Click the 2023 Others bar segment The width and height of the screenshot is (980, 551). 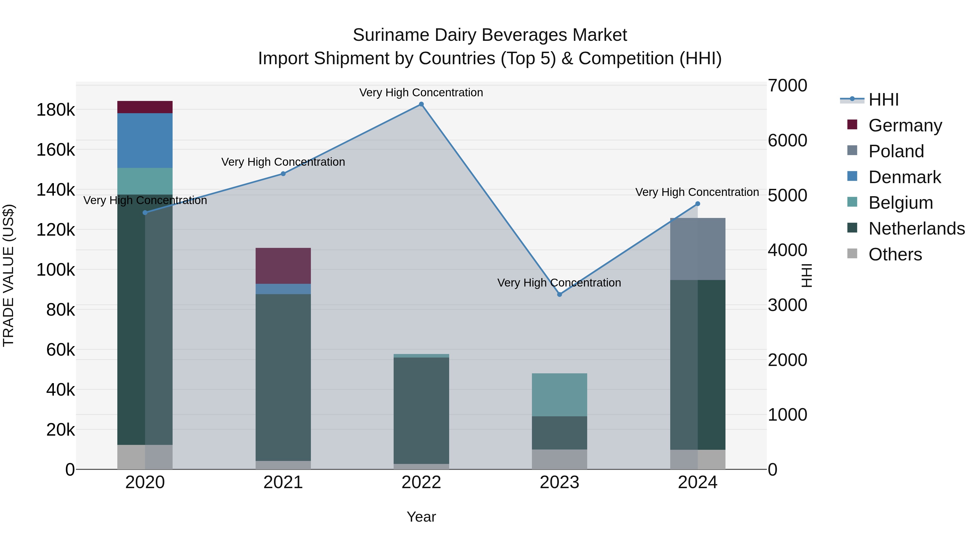[x=559, y=459]
